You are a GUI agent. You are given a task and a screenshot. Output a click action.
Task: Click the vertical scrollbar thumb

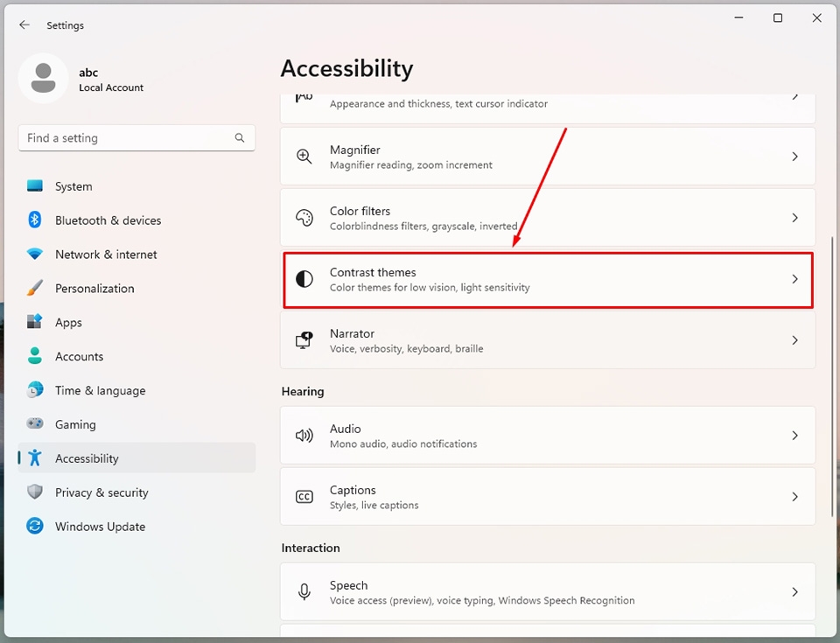pos(832,375)
